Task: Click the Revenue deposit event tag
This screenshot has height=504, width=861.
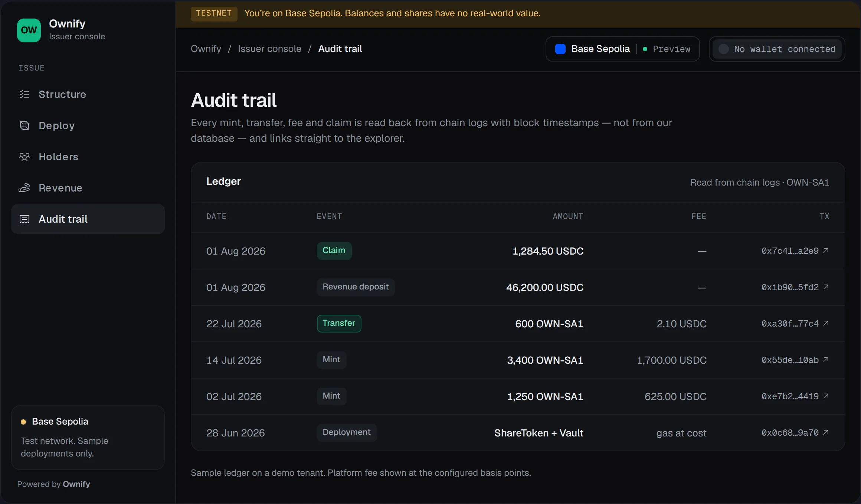Action: (x=356, y=287)
